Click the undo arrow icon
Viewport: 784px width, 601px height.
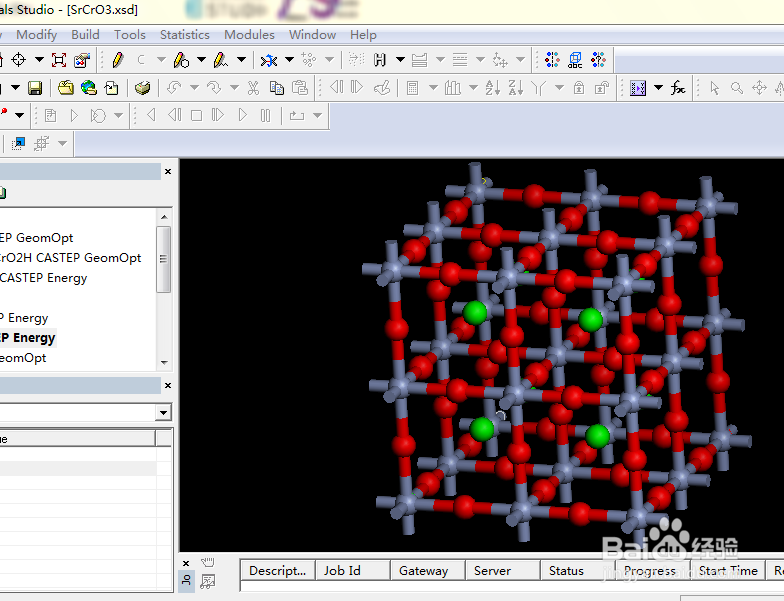[174, 88]
